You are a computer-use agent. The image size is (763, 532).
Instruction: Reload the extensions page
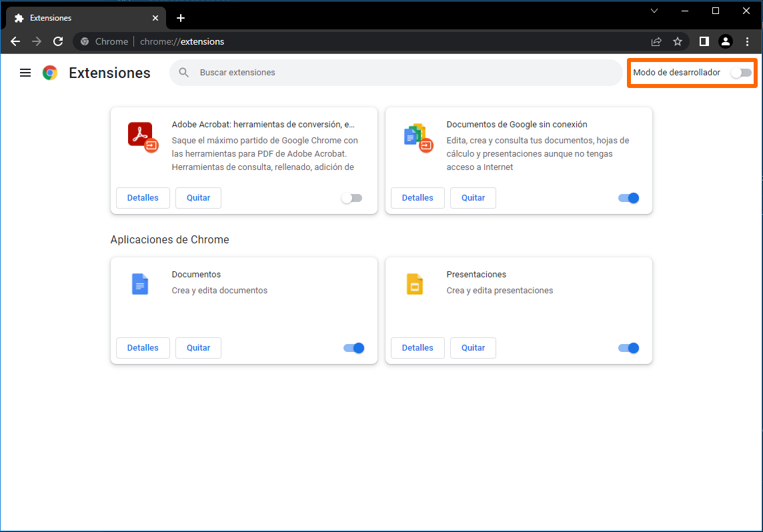(x=58, y=42)
